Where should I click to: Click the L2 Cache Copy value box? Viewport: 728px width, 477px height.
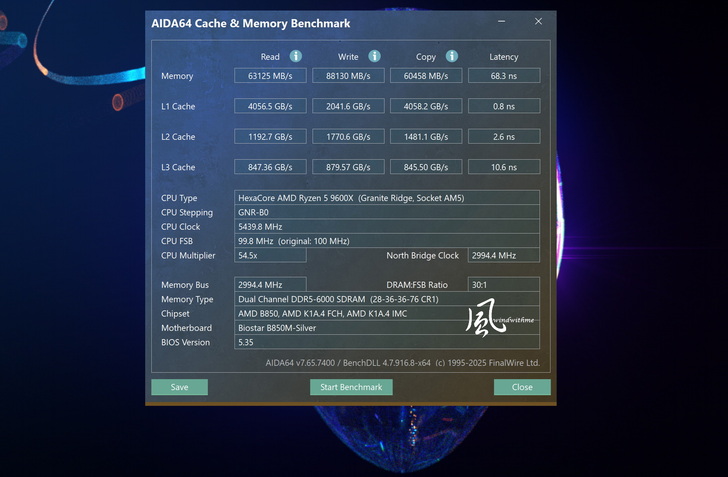click(426, 137)
